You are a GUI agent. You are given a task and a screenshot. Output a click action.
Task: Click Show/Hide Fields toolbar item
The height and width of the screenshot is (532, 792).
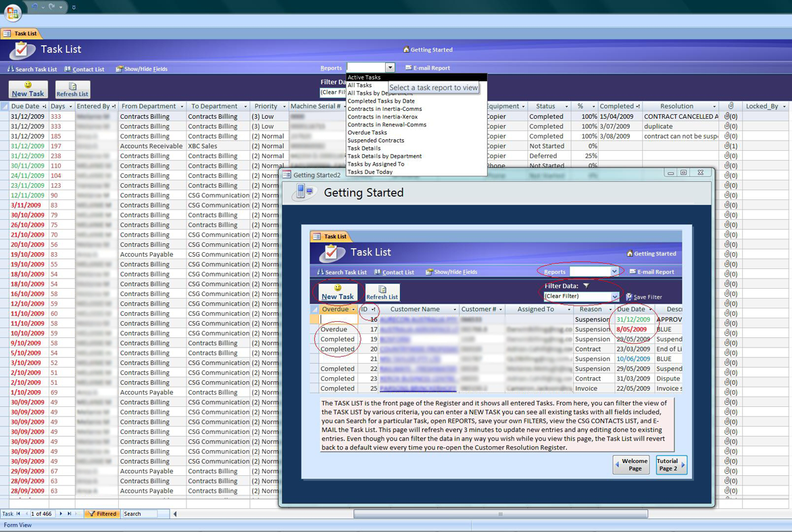click(141, 69)
